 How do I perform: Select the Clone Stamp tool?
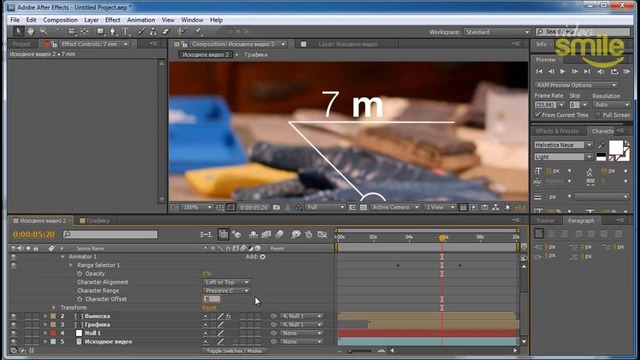click(153, 31)
